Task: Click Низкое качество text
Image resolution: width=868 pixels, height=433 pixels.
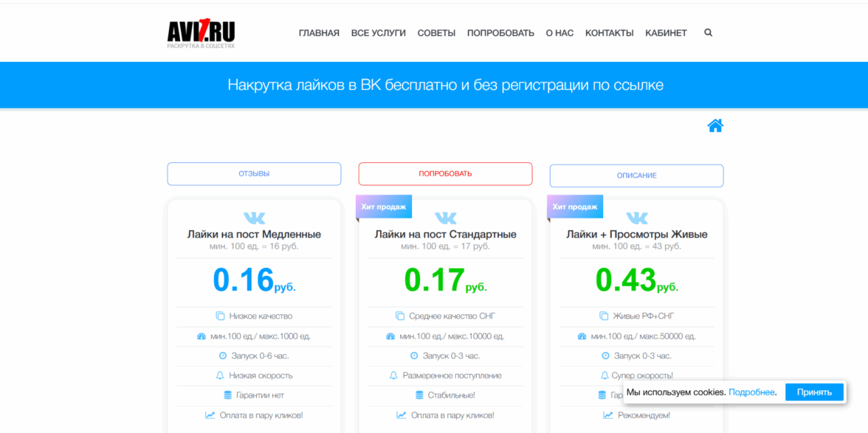Action: pyautogui.click(x=261, y=316)
